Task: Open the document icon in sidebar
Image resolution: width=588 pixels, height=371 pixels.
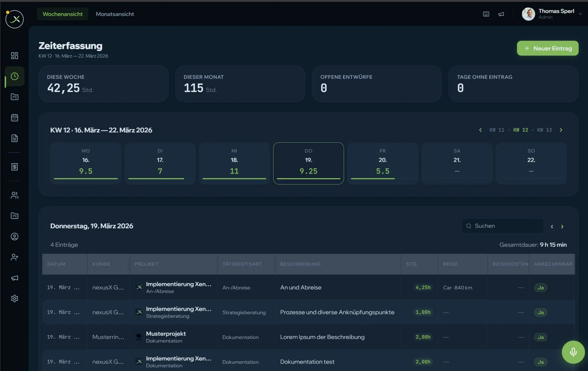Action: click(x=14, y=138)
